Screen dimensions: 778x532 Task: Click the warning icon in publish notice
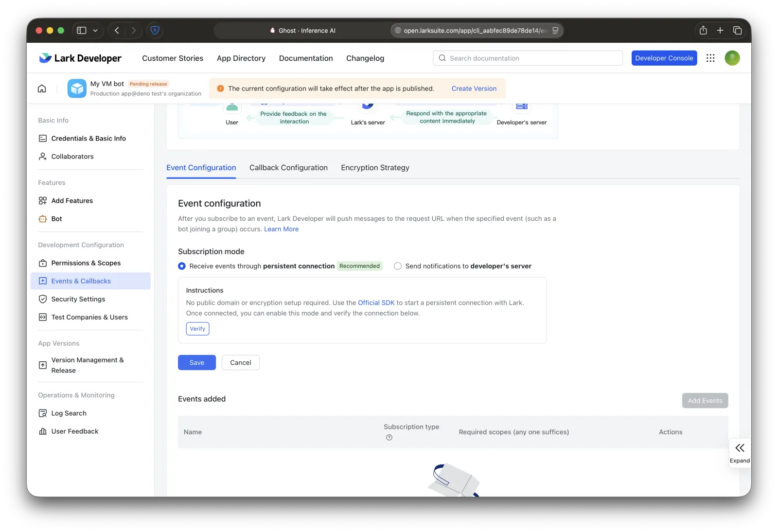click(220, 89)
